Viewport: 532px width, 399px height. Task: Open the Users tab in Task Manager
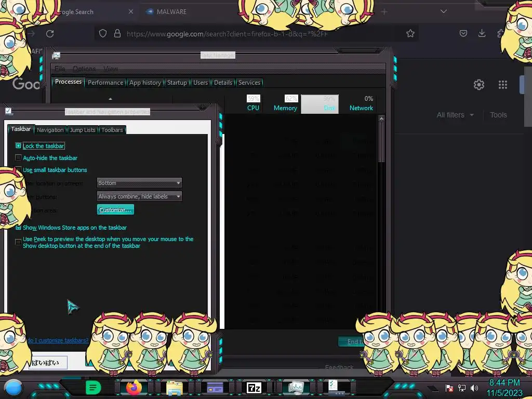[201, 83]
